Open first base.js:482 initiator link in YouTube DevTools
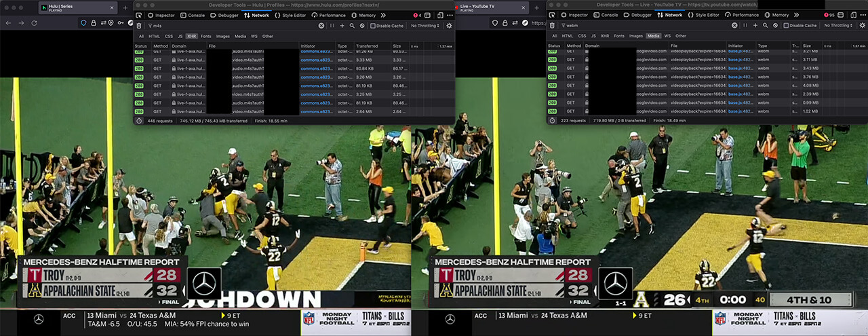This screenshot has height=336, width=868. pos(741,51)
